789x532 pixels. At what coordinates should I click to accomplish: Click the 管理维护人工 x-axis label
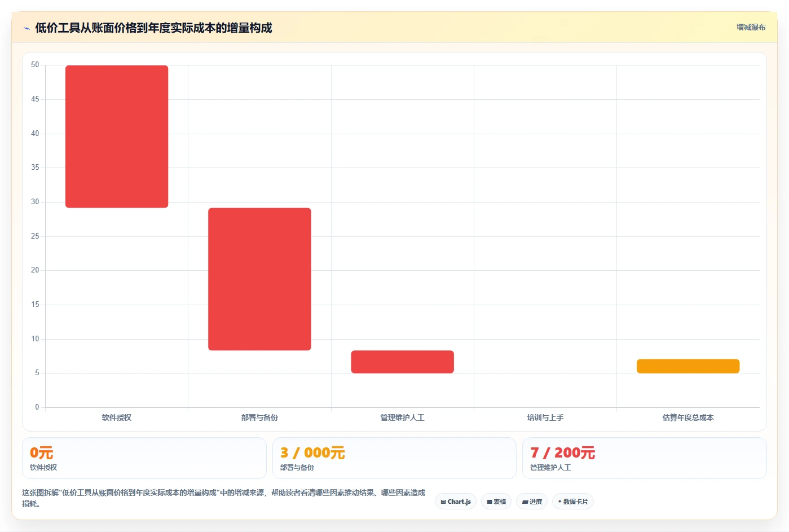[x=402, y=417]
